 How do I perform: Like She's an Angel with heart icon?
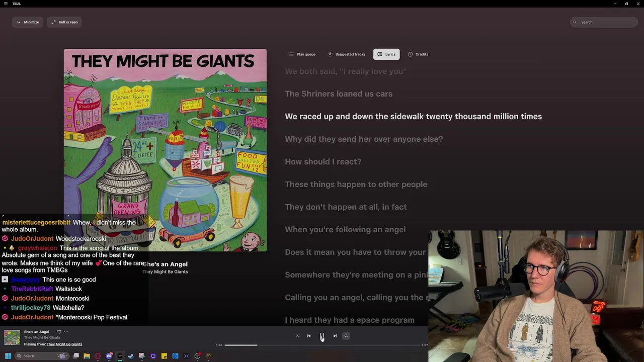click(59, 332)
